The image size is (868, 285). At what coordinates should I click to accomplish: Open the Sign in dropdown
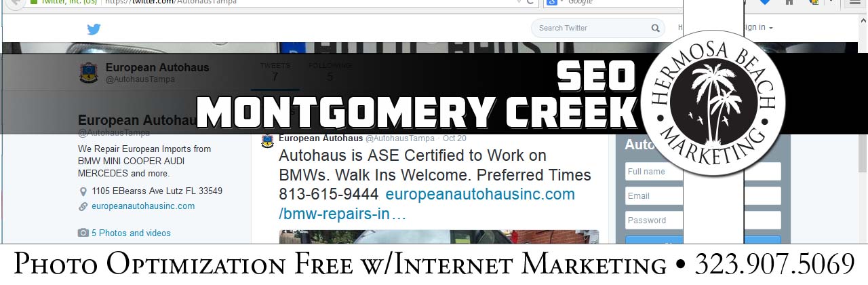pyautogui.click(x=758, y=27)
